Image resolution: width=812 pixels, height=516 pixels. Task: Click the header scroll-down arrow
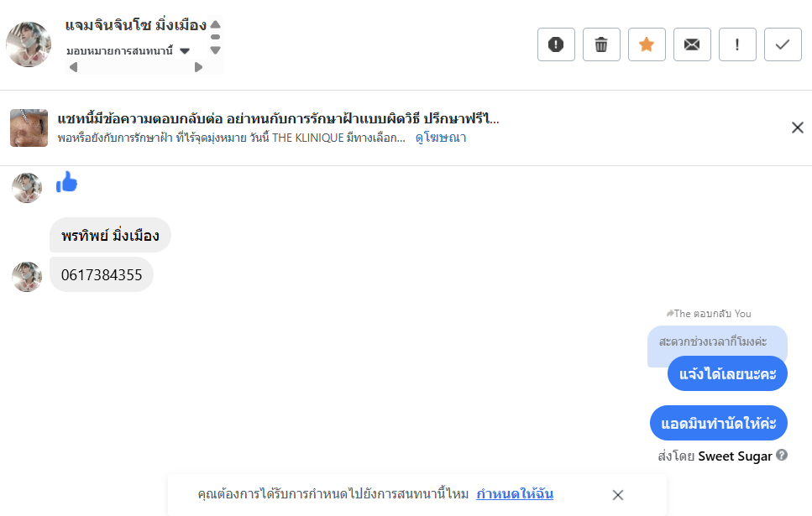216,50
